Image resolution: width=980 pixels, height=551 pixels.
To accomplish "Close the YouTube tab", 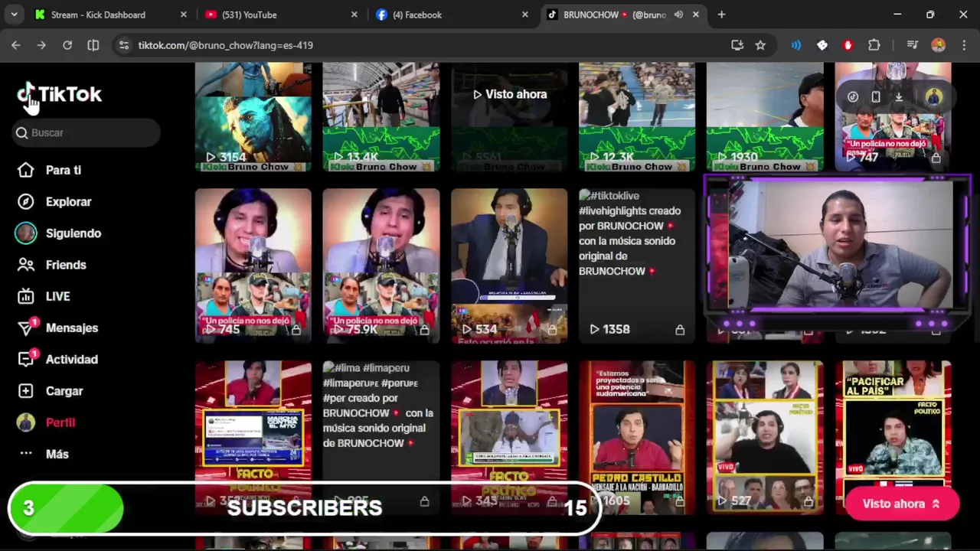I will click(x=354, y=15).
